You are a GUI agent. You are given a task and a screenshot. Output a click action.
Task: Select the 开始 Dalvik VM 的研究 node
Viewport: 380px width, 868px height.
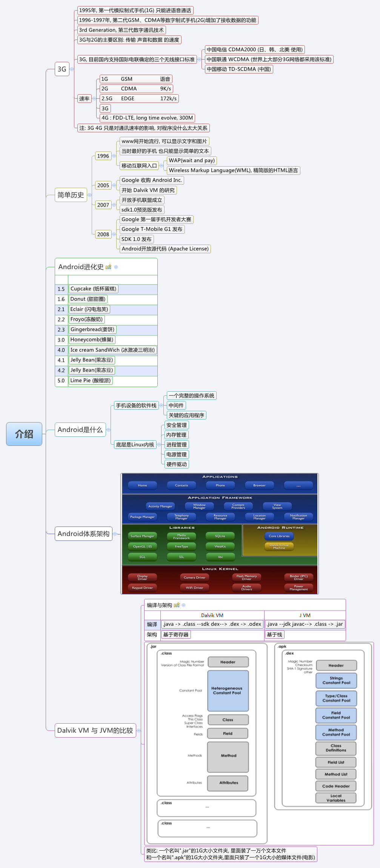point(148,190)
